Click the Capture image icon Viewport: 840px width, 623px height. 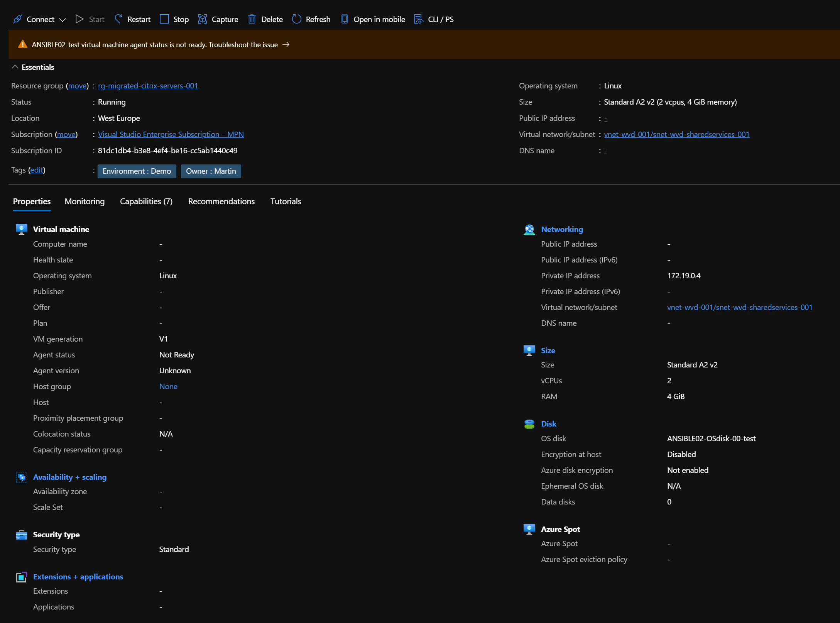203,19
